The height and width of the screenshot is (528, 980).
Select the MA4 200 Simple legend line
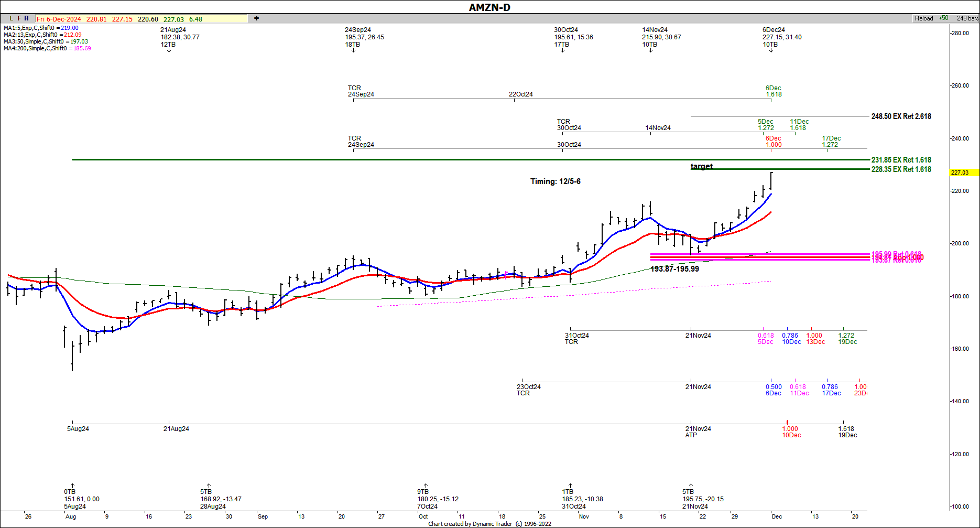tap(47, 48)
